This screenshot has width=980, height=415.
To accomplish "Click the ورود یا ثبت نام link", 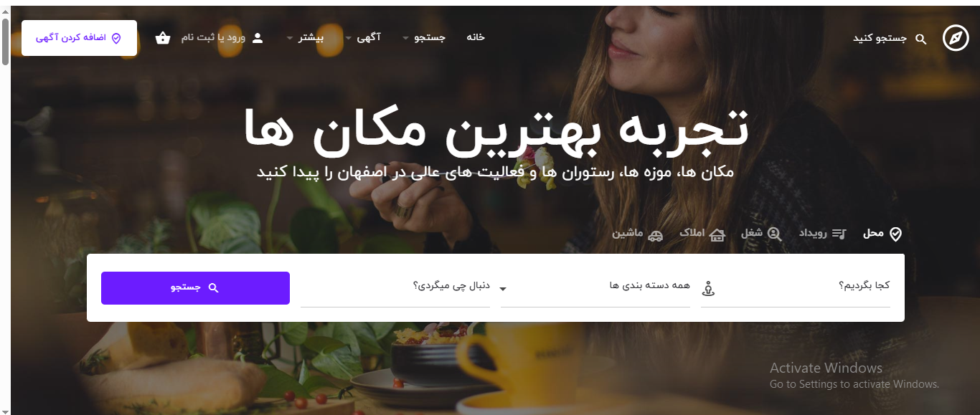I will 213,37.
